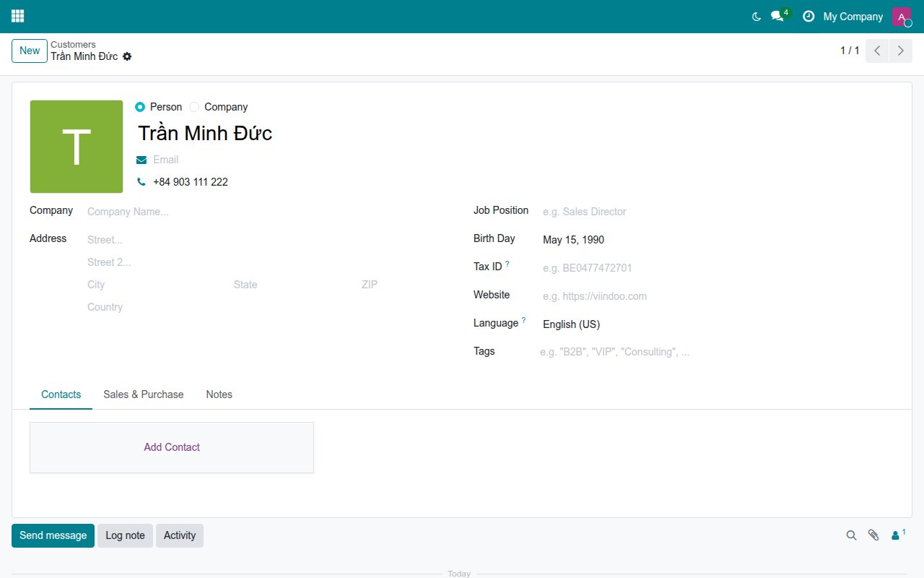The image size is (924, 578).
Task: Open the user avatar menu
Action: coord(902,17)
